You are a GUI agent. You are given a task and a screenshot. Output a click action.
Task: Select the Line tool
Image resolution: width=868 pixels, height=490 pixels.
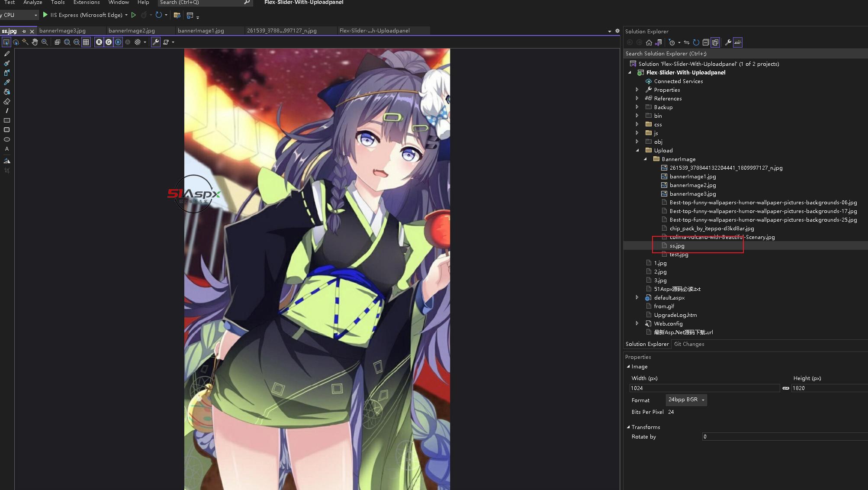(7, 111)
